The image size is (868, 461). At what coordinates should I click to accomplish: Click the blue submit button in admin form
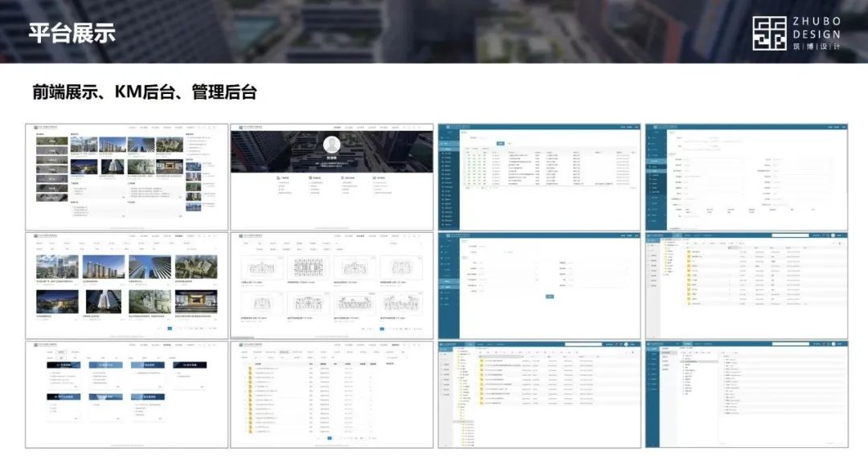click(x=550, y=296)
